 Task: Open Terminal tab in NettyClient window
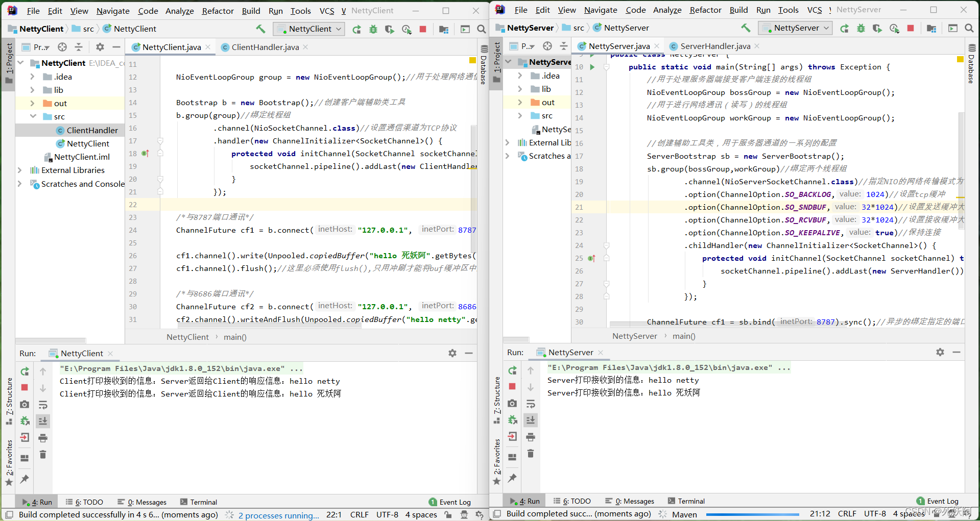click(199, 502)
